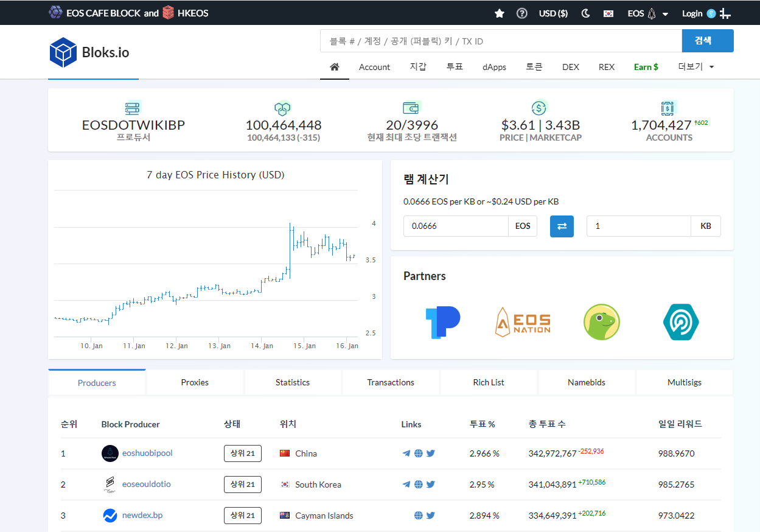Open CoinGecko partner logo
This screenshot has height=532, width=760.
pos(601,322)
